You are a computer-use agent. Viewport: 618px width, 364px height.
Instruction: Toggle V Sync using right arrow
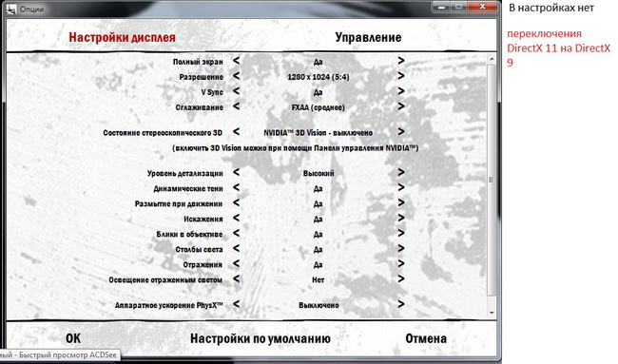click(401, 91)
